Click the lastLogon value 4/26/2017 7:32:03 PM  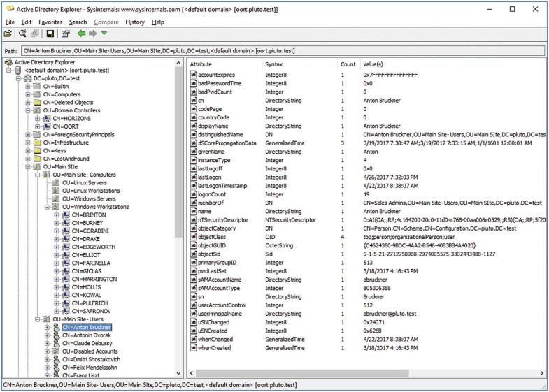pyautogui.click(x=390, y=177)
